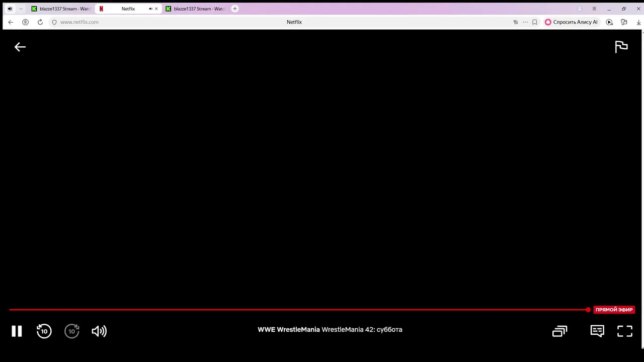644x362 pixels.
Task: Click the WWE WrestleMania title text
Action: point(289,329)
